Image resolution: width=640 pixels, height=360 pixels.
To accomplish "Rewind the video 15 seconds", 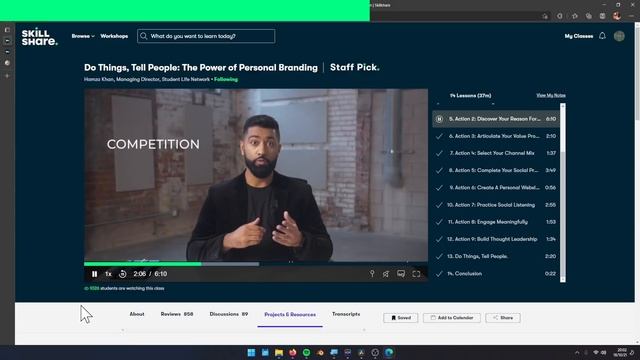I will [x=122, y=274].
